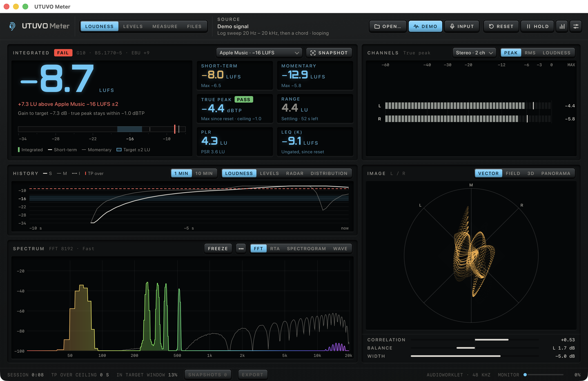
Task: Click the FFT 8192 · Fast label
Action: point(72,249)
